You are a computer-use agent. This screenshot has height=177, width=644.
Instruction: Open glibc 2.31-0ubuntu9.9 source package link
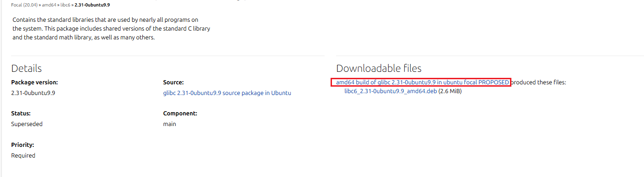[227, 93]
